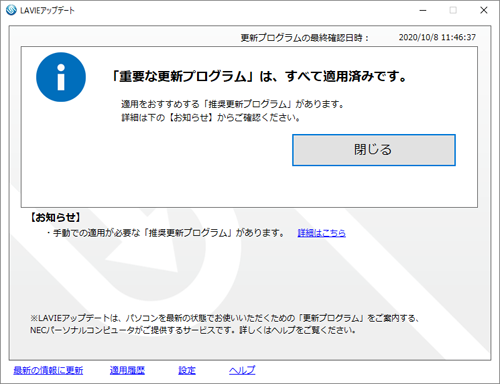Viewport: 500px width, 384px height.
Task: Click the 更新プログラムの最終確認日時 label
Action: (305, 38)
